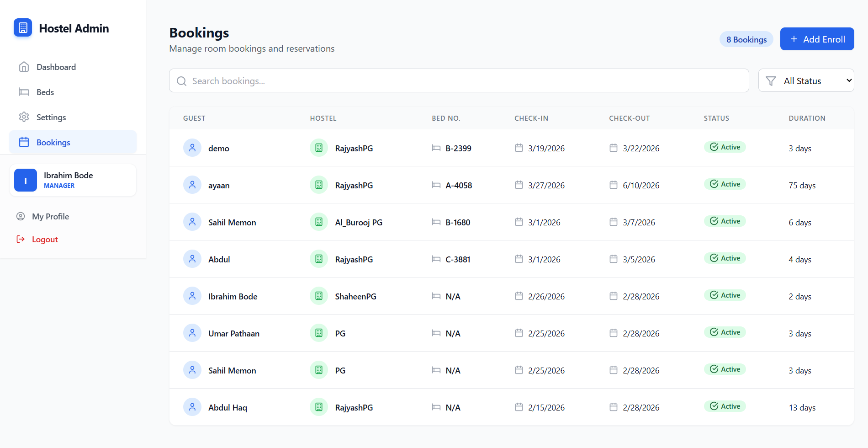The image size is (868, 448).
Task: Click the Hostel Admin logo icon
Action: pos(23,28)
